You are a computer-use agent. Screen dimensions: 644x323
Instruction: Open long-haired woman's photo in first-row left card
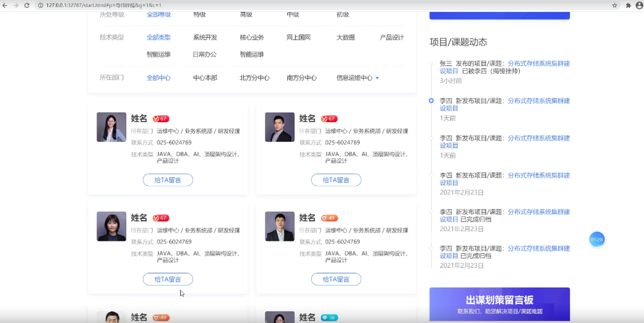click(x=111, y=127)
